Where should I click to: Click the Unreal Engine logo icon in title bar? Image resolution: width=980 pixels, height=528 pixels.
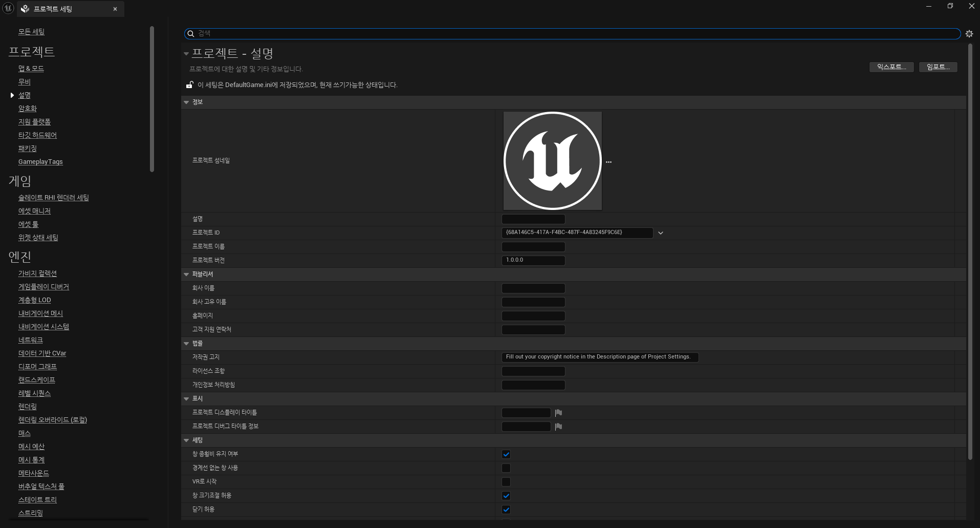coord(8,8)
